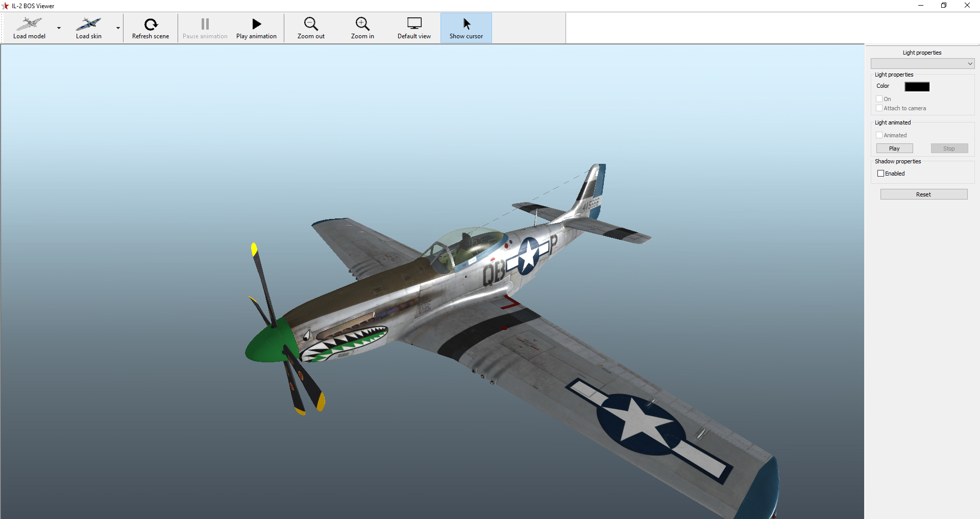Screen dimensions: 980x519
Task: Click the Stop light animation button
Action: 949,149
